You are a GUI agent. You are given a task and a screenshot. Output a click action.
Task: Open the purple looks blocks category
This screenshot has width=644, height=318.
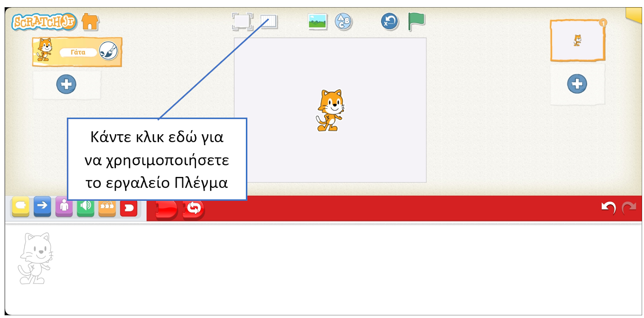[x=64, y=207]
